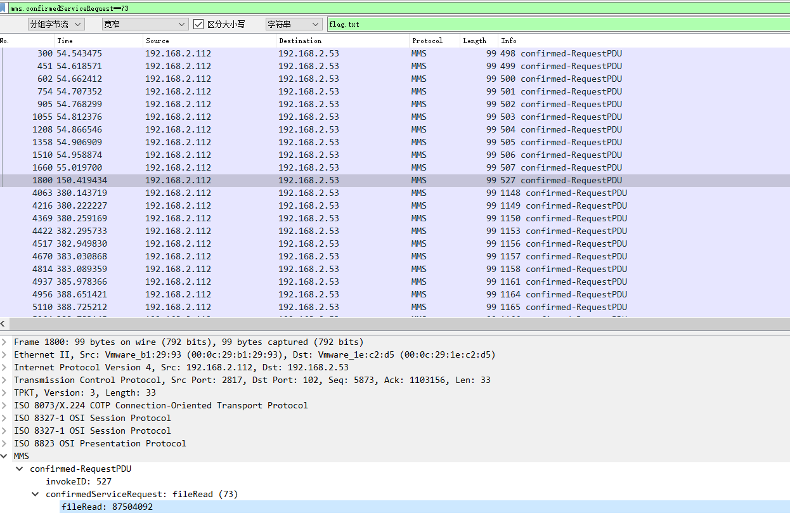Click the packet list horizontal scrollbar left arrow
790x532 pixels.
[x=3, y=323]
